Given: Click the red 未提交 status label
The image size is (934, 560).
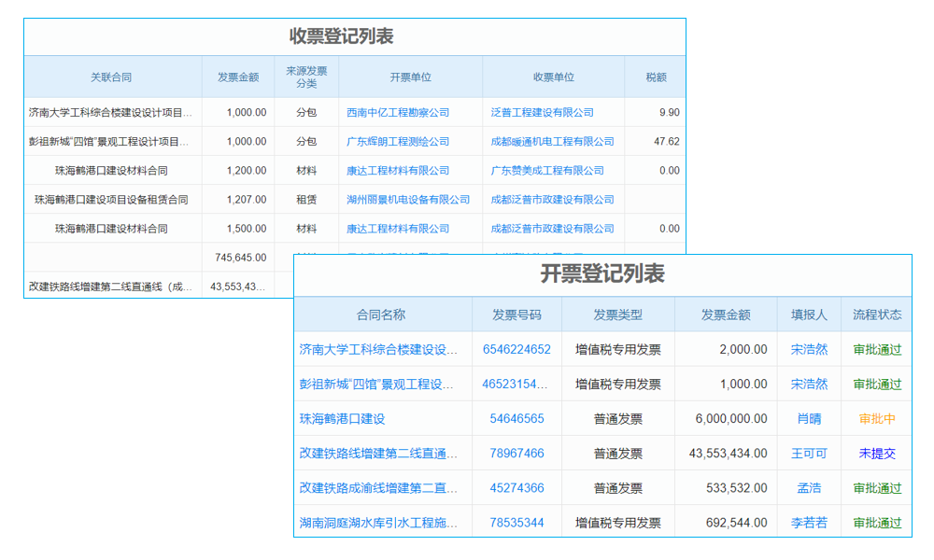Looking at the screenshot, I should [876, 453].
